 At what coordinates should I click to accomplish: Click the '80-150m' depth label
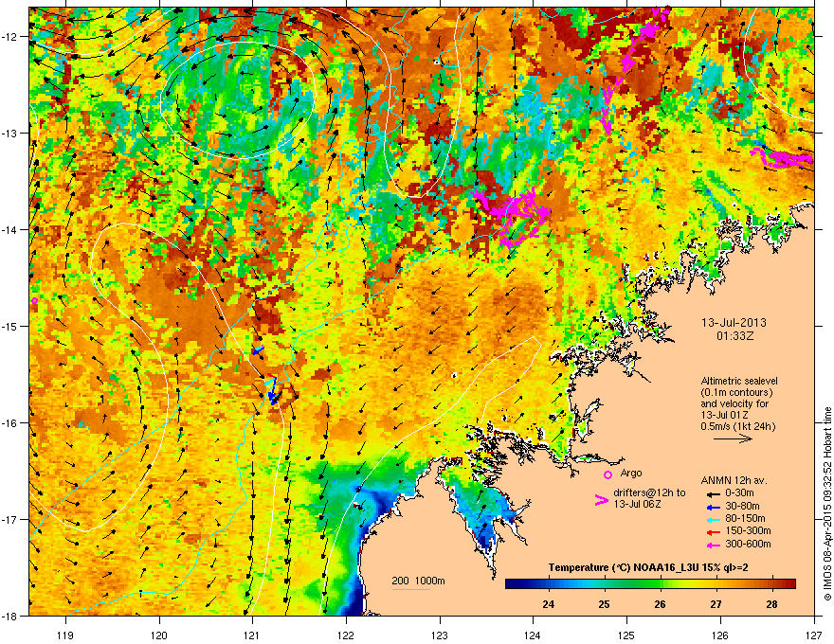point(745,519)
